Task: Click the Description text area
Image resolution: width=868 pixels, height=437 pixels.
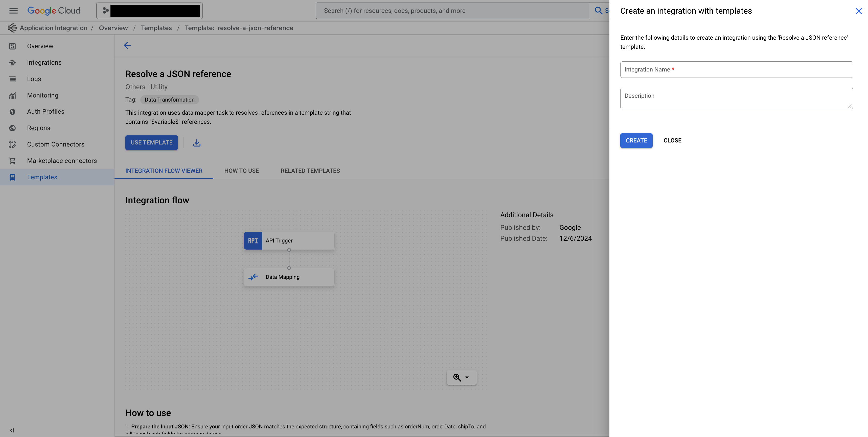Action: pos(737,98)
